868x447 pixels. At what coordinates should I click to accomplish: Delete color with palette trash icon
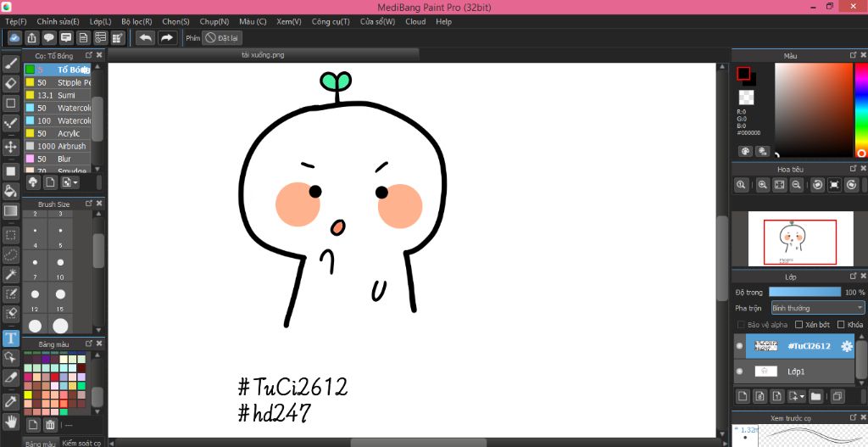click(50, 425)
